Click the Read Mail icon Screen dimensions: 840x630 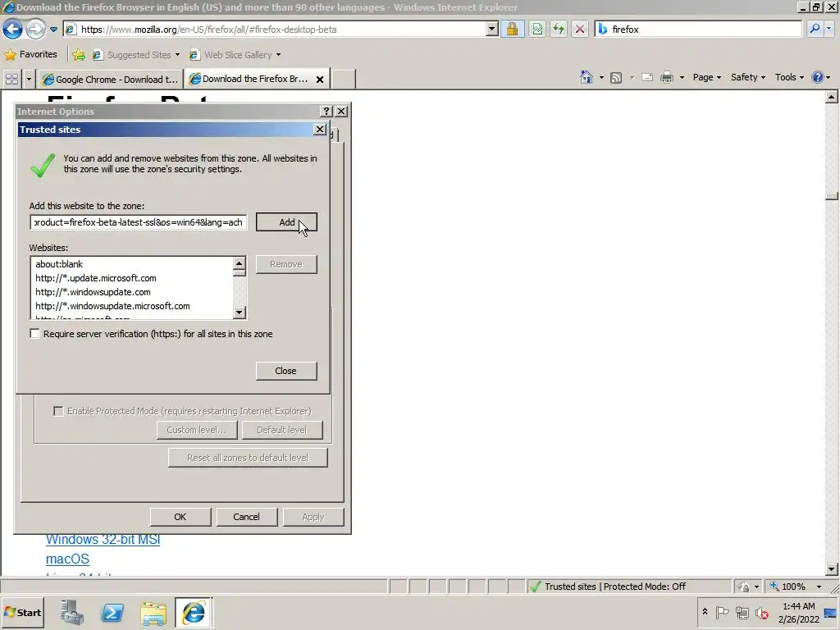647,78
